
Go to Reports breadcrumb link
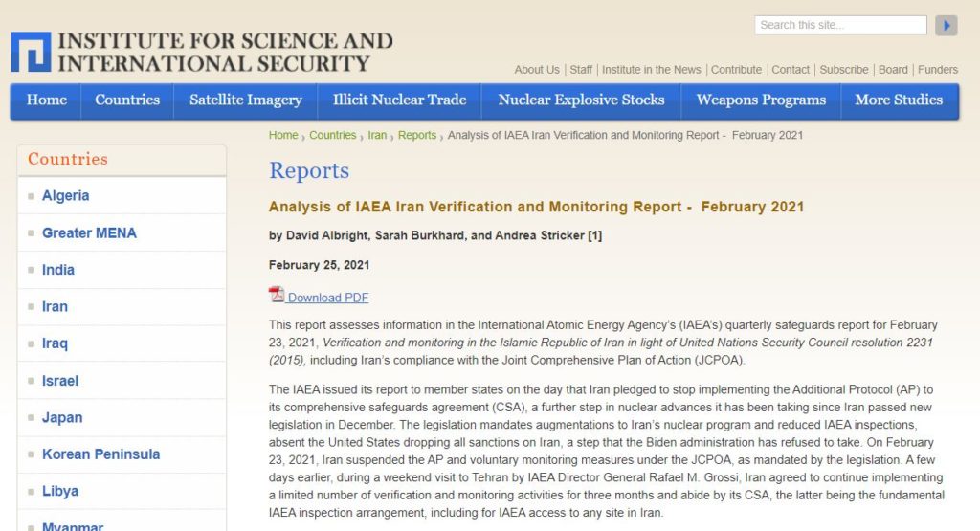(x=417, y=136)
